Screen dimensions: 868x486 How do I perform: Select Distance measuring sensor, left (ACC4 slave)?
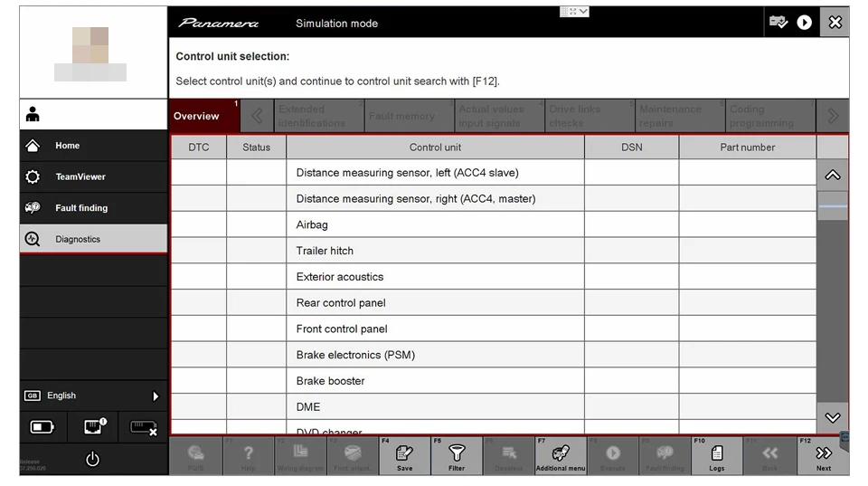pos(494,172)
